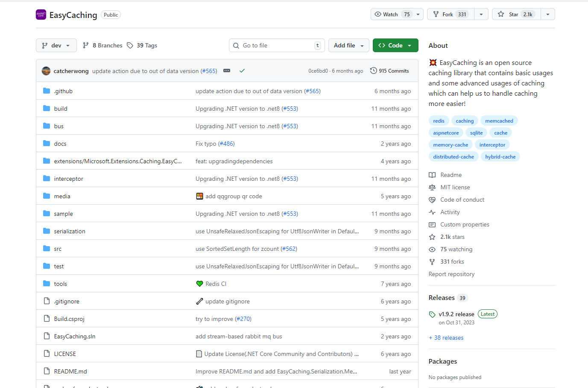Viewport: 588px width, 388px height.
Task: Click the green check status icon
Action: (242, 71)
